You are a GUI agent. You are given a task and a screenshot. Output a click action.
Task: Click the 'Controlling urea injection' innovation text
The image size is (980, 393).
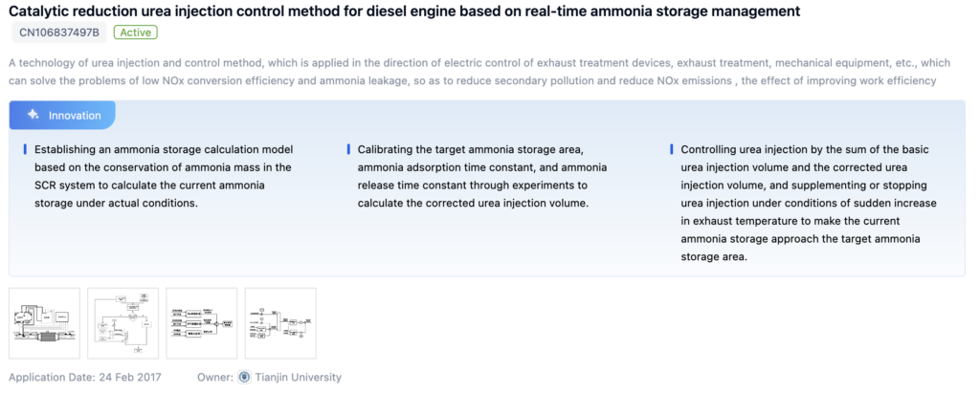[809, 204]
